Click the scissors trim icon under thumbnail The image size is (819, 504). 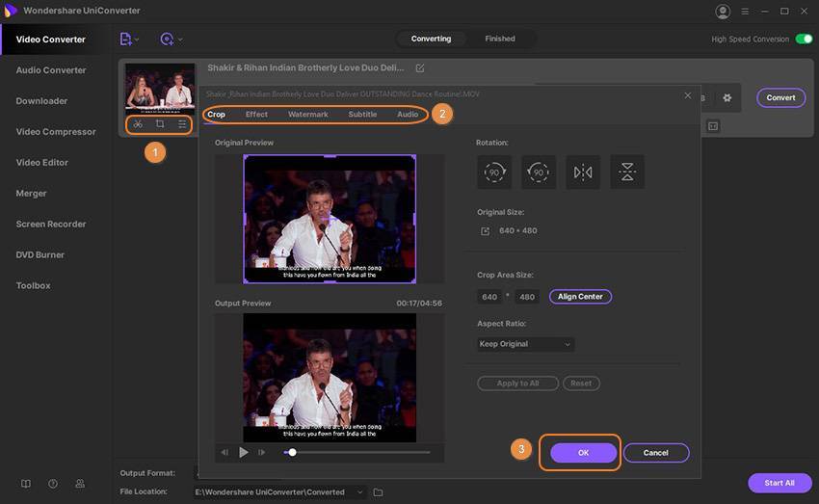click(138, 124)
